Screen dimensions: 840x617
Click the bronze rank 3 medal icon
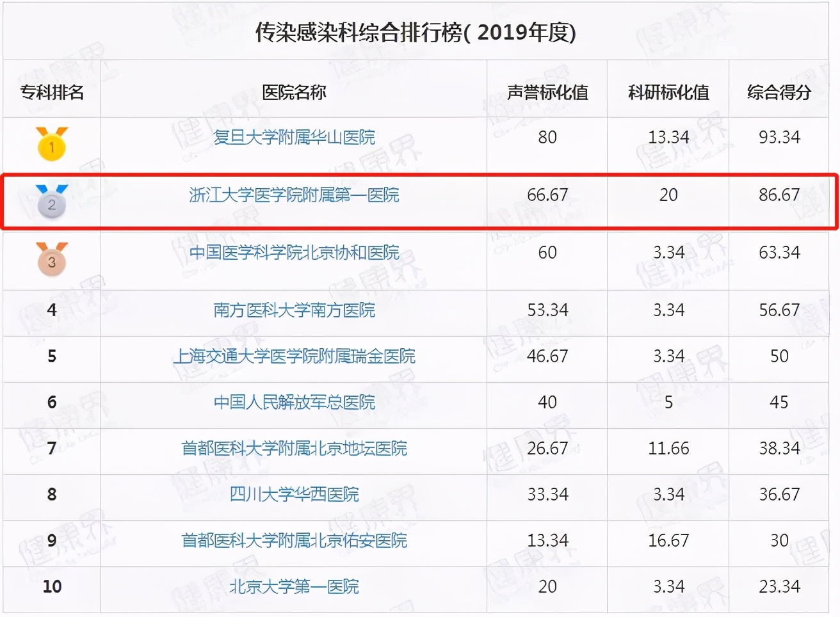[x=52, y=259]
